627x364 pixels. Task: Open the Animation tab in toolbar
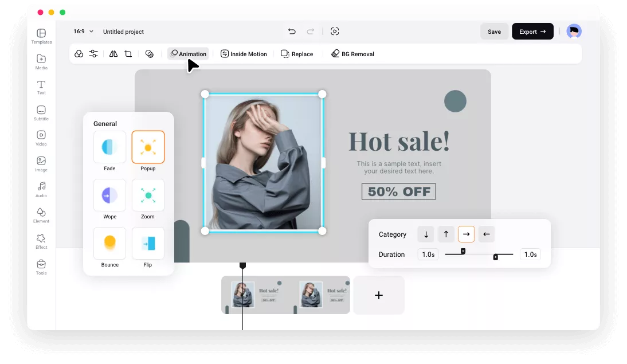188,54
